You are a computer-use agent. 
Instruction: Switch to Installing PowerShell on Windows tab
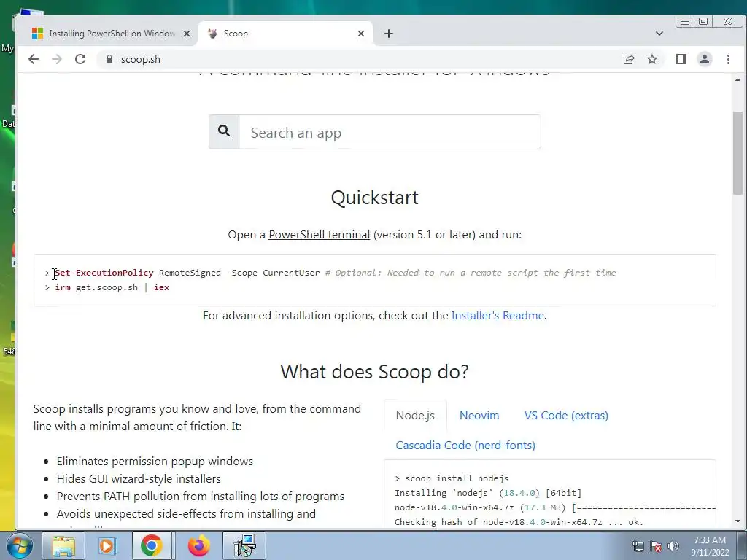(x=107, y=34)
